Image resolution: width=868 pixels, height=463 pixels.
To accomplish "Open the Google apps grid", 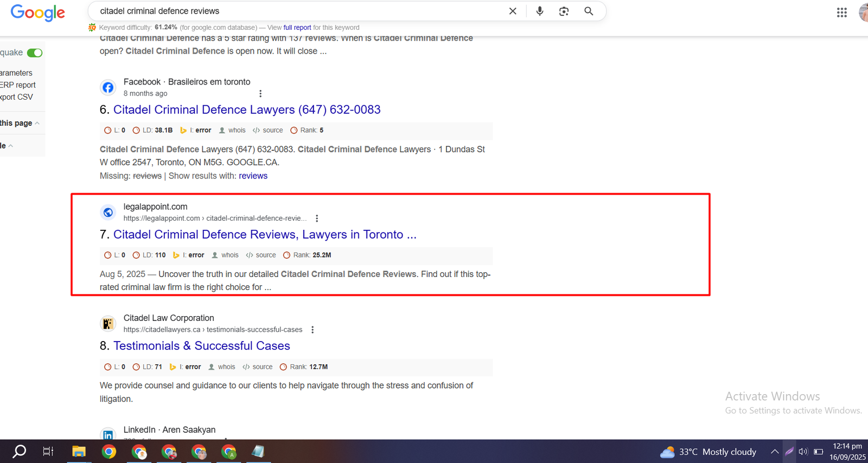I will (841, 12).
